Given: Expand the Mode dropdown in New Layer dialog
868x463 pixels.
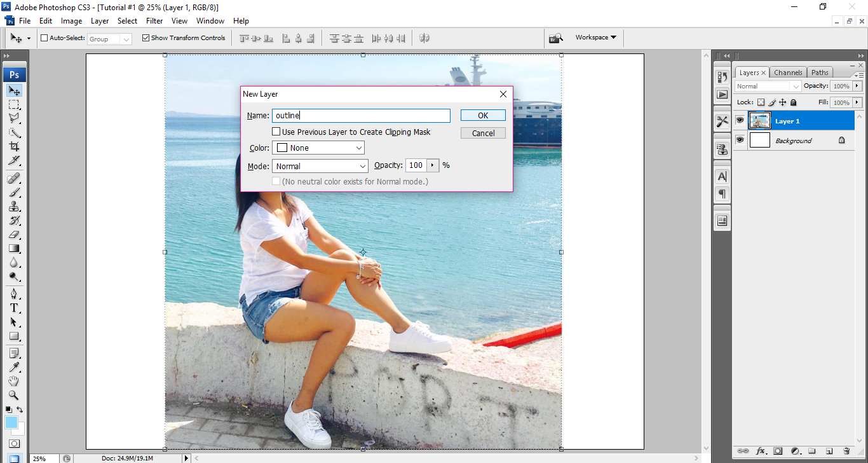Looking at the screenshot, I should (x=320, y=166).
